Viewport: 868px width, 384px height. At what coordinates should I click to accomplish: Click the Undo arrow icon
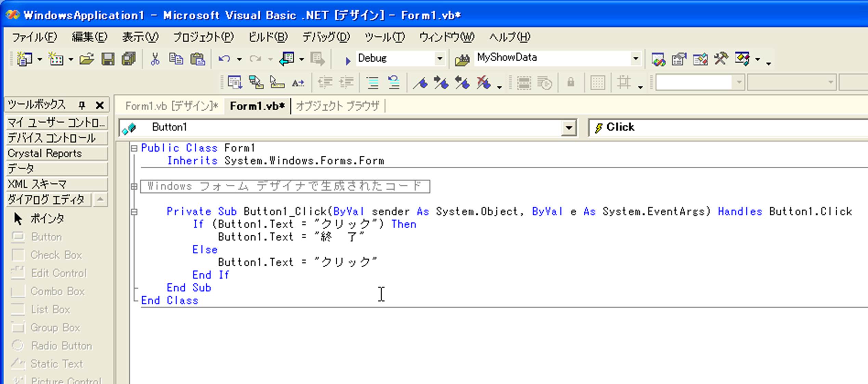coord(224,59)
